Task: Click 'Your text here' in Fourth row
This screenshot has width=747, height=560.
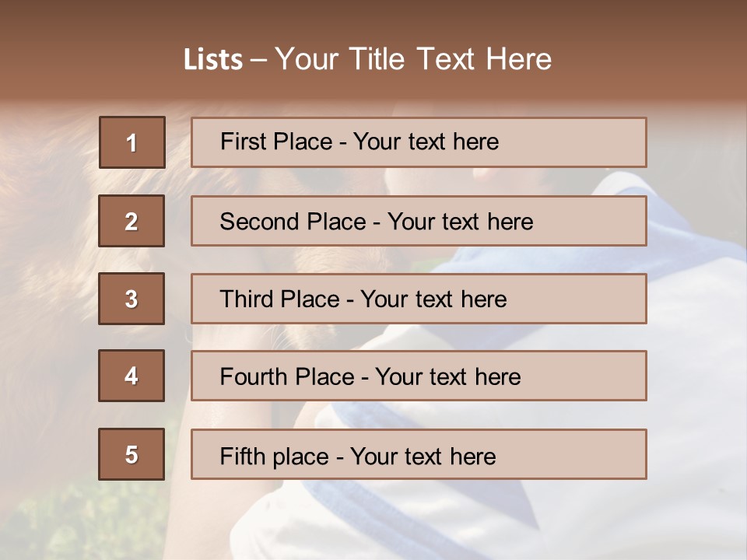Action: tap(447, 377)
